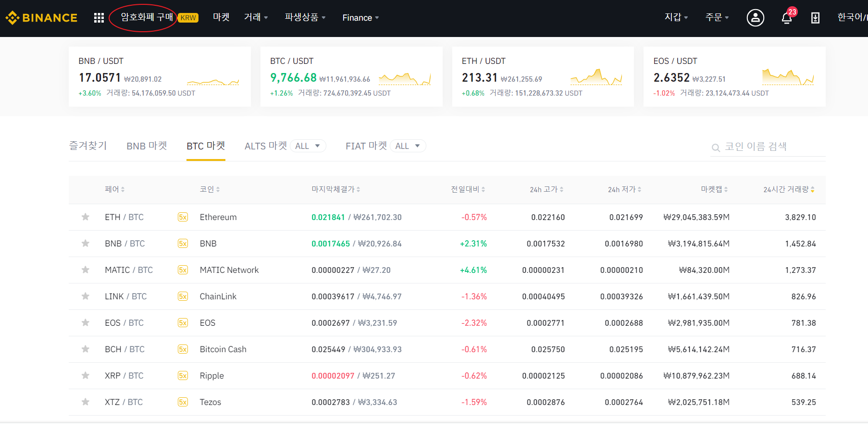
Task: Open the FIAT 마켓 ALL dropdown
Action: tap(408, 146)
